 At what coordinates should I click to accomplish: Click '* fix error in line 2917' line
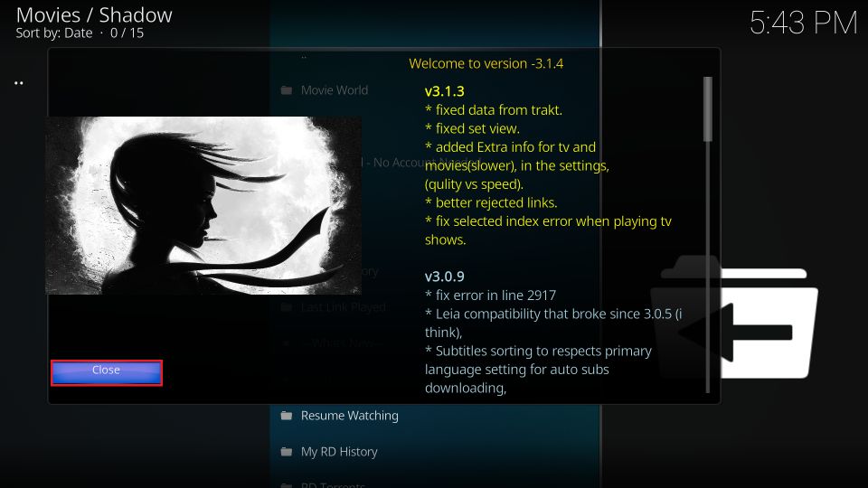pos(490,296)
